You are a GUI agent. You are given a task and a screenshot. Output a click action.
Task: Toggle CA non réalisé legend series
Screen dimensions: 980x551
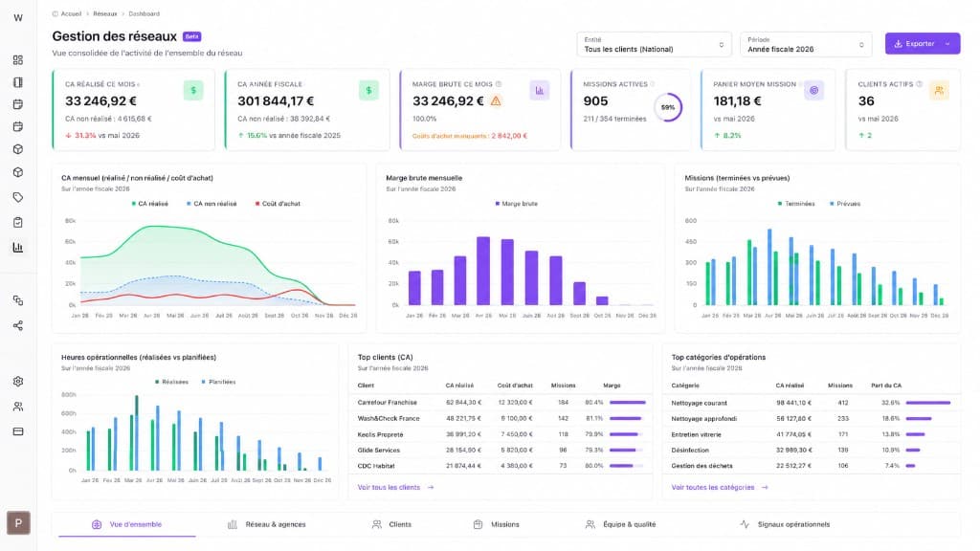[x=212, y=204]
